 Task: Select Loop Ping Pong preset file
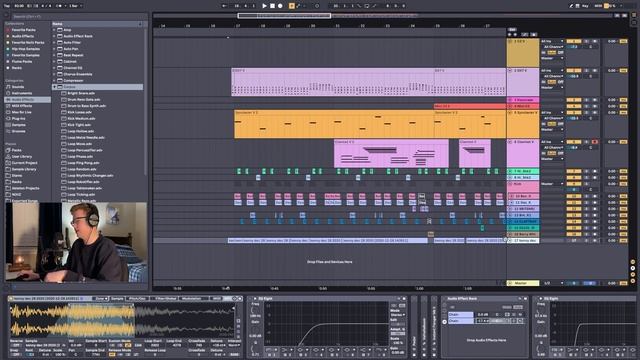click(84, 163)
